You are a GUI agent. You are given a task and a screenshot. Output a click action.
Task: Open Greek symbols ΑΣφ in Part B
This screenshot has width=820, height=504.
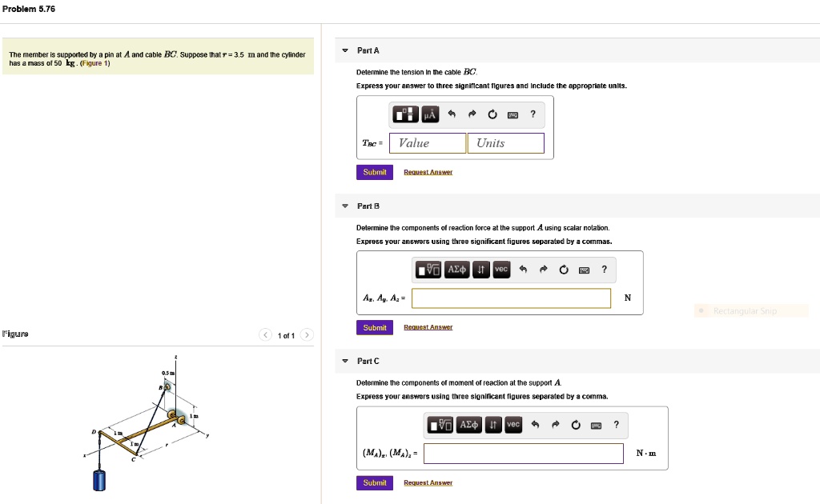point(456,270)
